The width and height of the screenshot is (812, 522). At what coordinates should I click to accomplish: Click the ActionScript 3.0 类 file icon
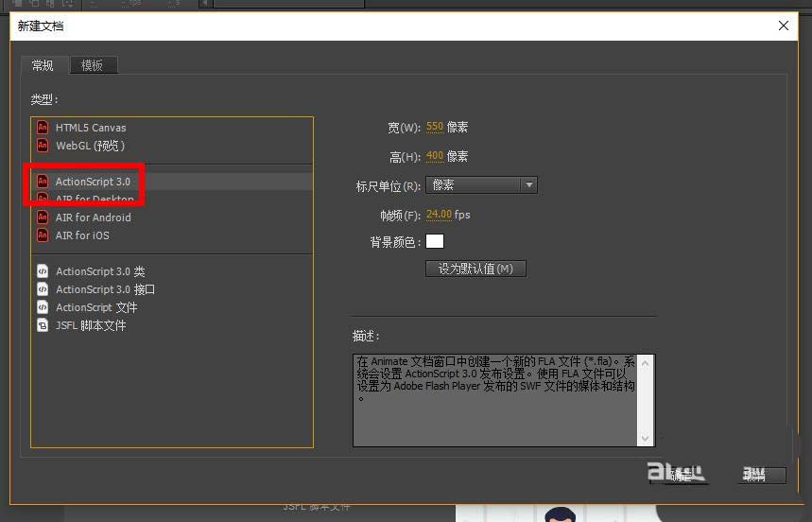[x=43, y=270]
